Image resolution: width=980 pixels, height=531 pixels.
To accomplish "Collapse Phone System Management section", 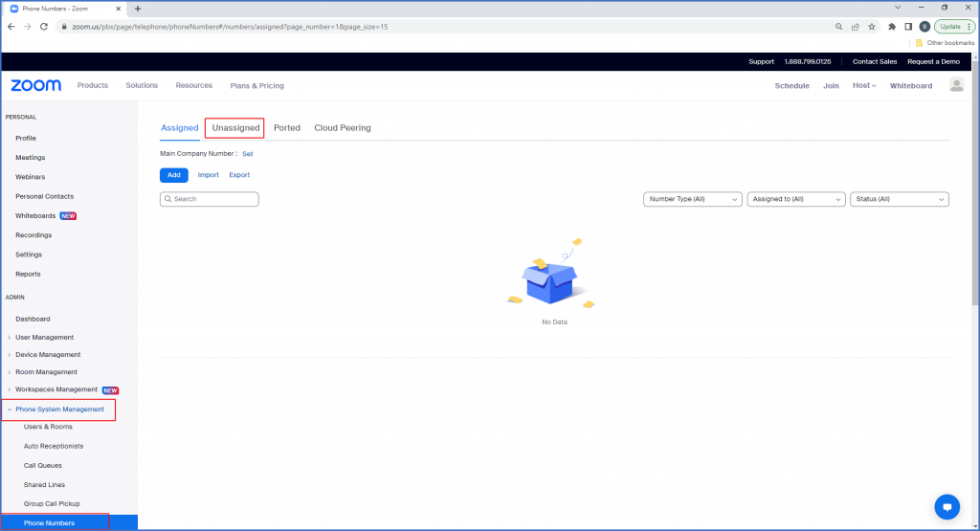I will pyautogui.click(x=59, y=409).
